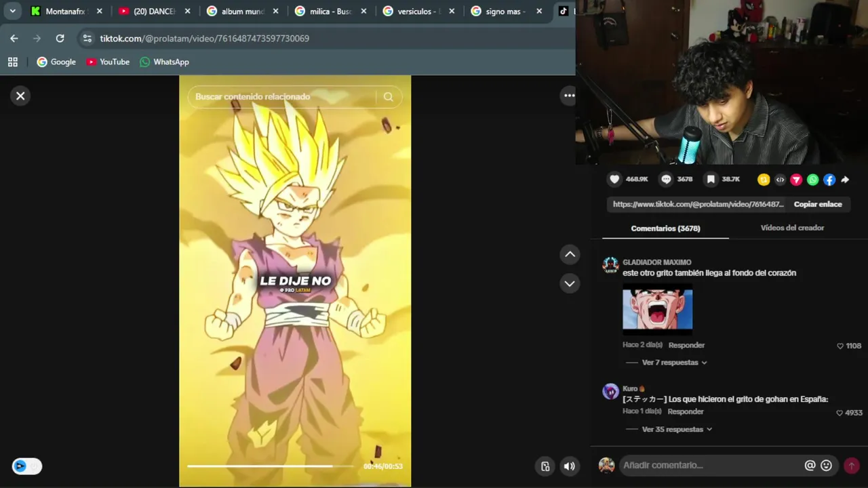Expand Ver 7 respuestas
This screenshot has height=488, width=868.
tap(674, 363)
